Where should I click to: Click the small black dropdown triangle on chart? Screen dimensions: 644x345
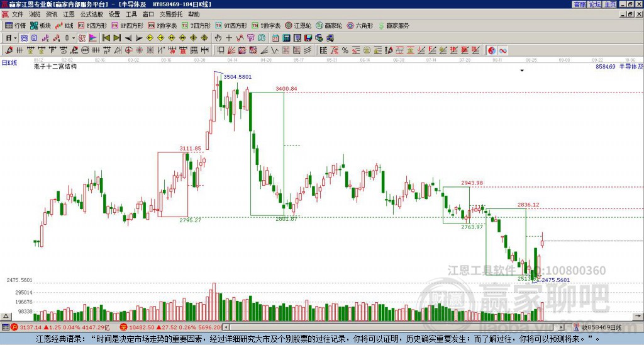[522, 71]
